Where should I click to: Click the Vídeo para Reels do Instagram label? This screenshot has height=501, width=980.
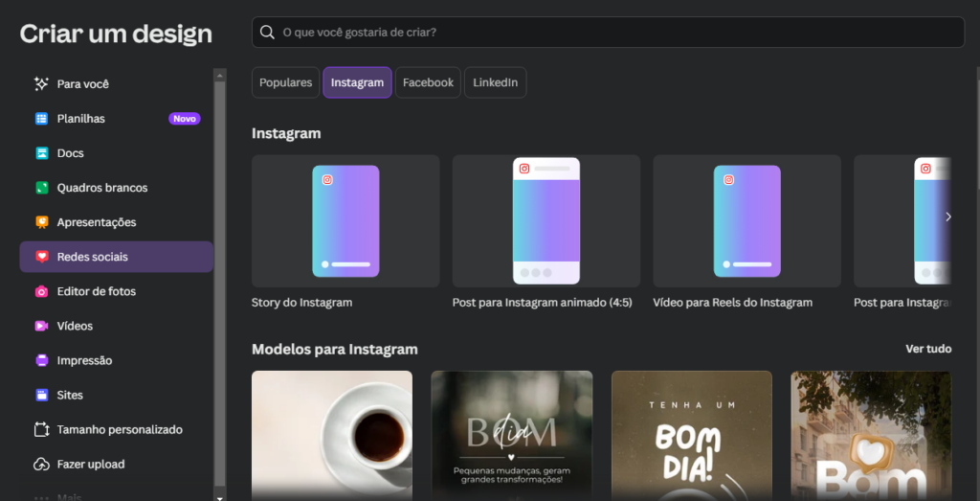pos(732,303)
